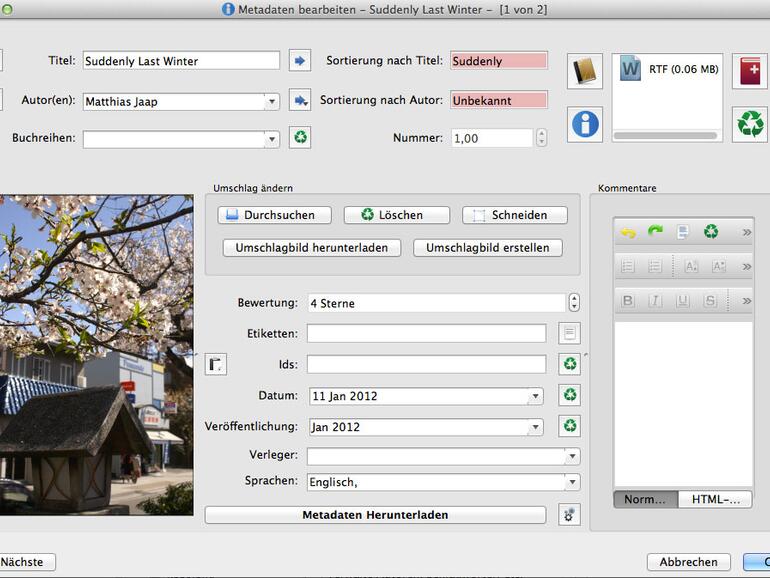Click the metadata download settings gear icon
This screenshot has width=770, height=578.
(569, 515)
